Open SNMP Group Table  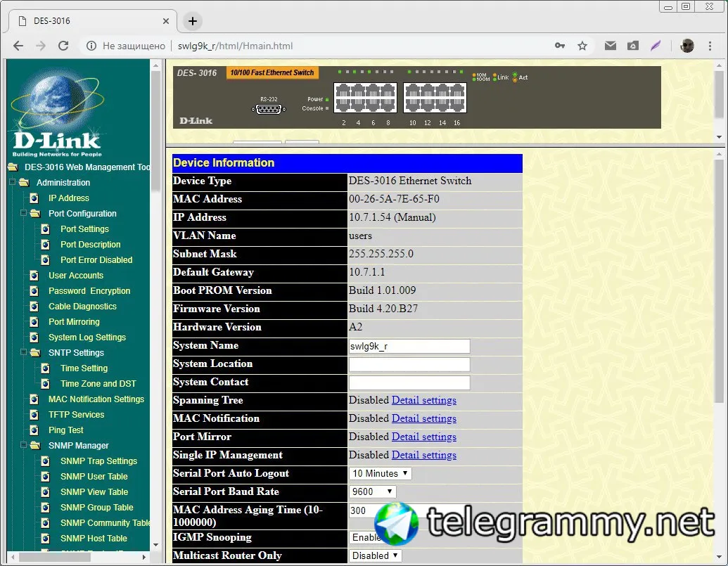click(x=96, y=508)
